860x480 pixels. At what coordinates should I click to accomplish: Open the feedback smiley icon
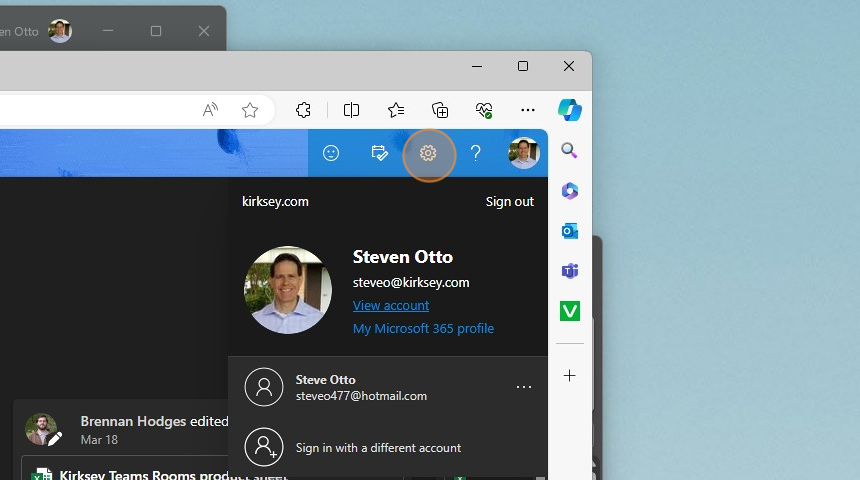tap(331, 153)
